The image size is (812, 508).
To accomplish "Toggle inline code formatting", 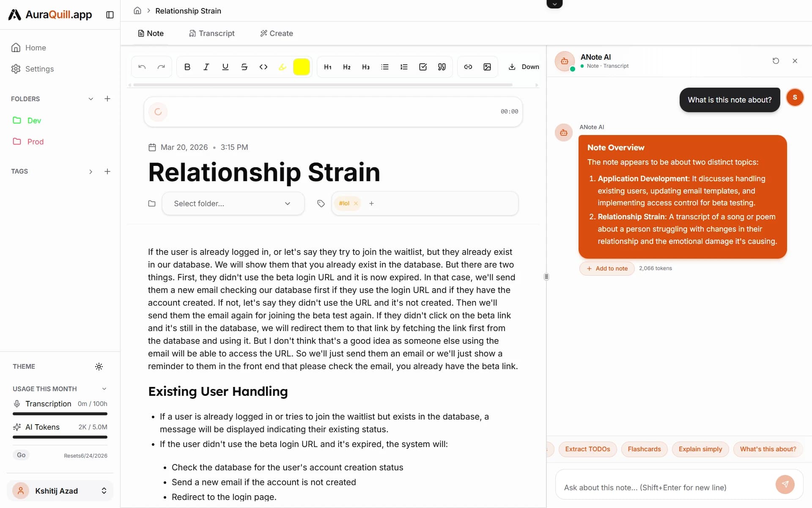I will pyautogui.click(x=263, y=67).
